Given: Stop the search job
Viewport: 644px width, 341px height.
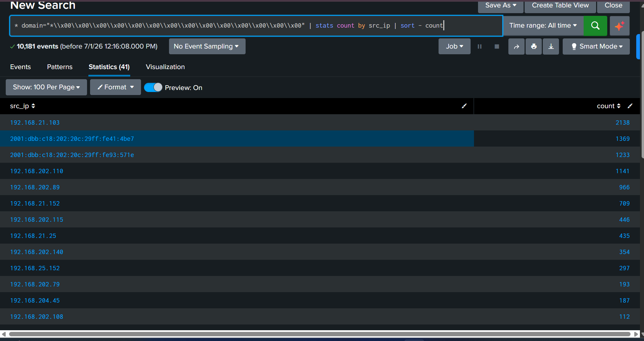Looking at the screenshot, I should [x=497, y=46].
